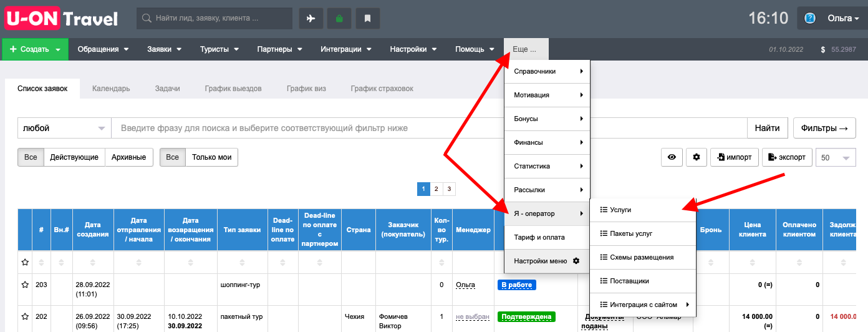Switch to the График страховок tab
Image resolution: width=868 pixels, height=332 pixels.
382,89
